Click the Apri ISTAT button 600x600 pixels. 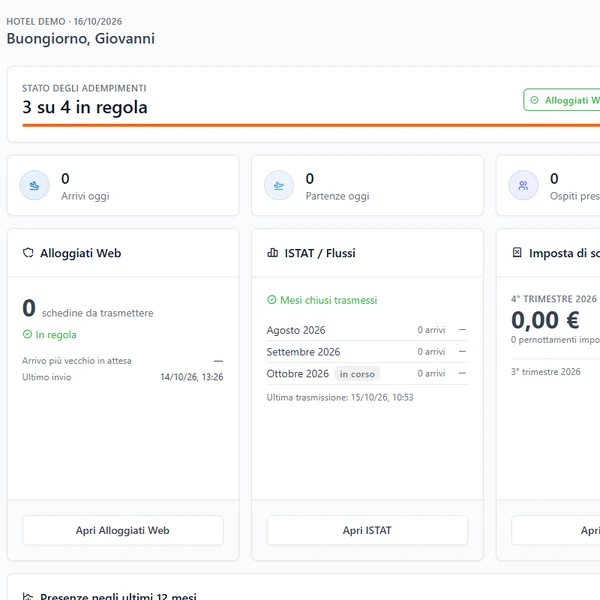point(367,530)
